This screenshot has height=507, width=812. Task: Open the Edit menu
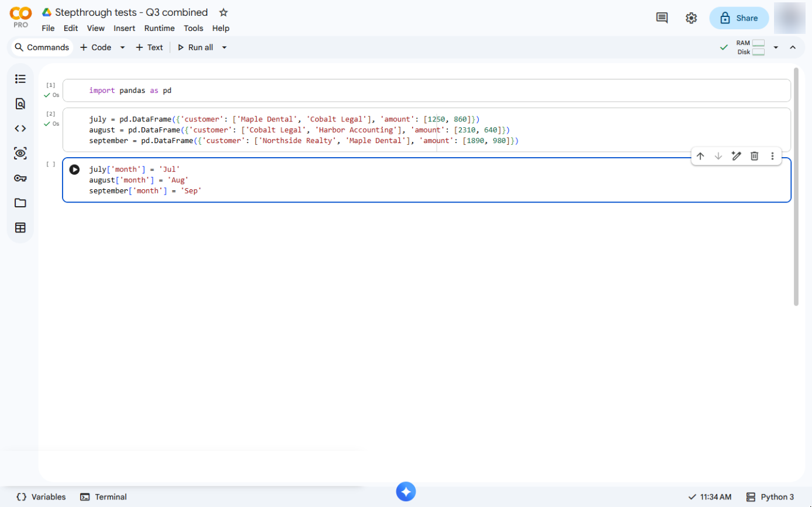[x=71, y=28]
